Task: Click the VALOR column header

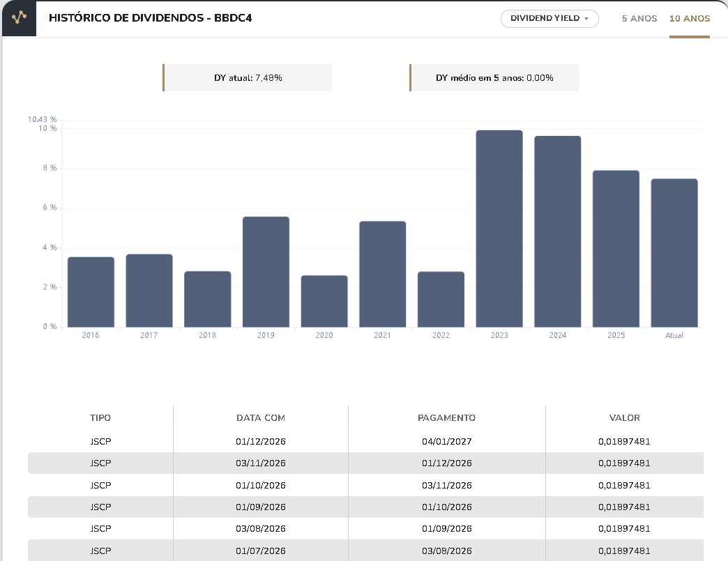Action: [x=625, y=417]
